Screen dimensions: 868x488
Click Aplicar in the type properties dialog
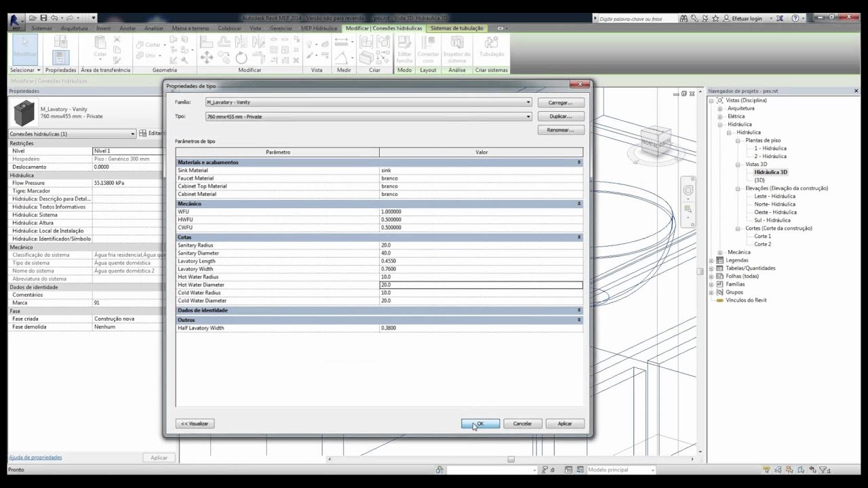tap(564, 424)
